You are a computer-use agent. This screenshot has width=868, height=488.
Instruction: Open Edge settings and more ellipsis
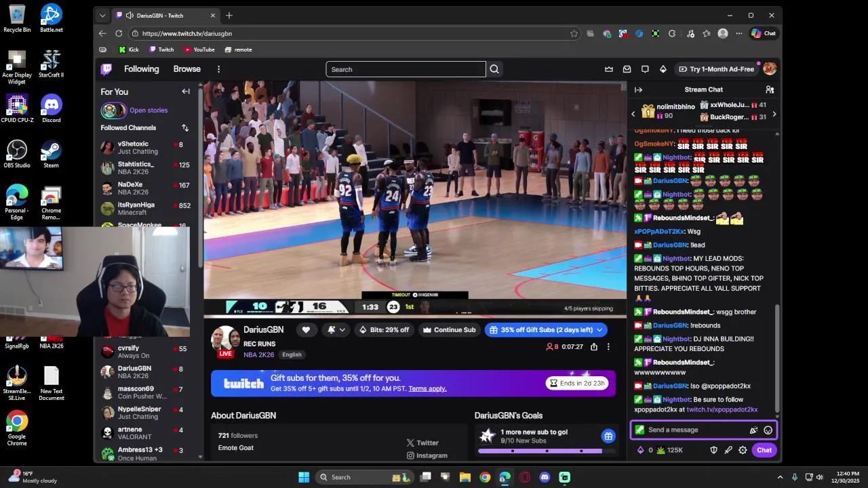738,33
